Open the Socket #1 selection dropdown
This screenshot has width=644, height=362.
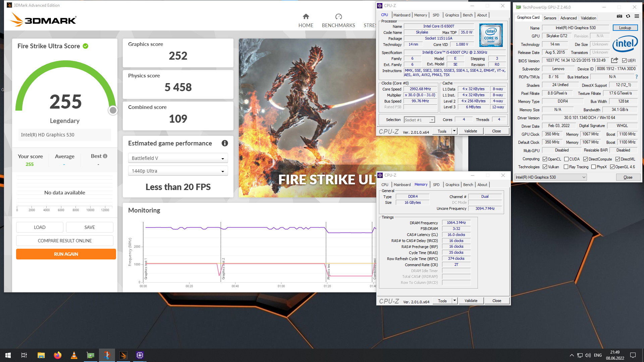[419, 120]
